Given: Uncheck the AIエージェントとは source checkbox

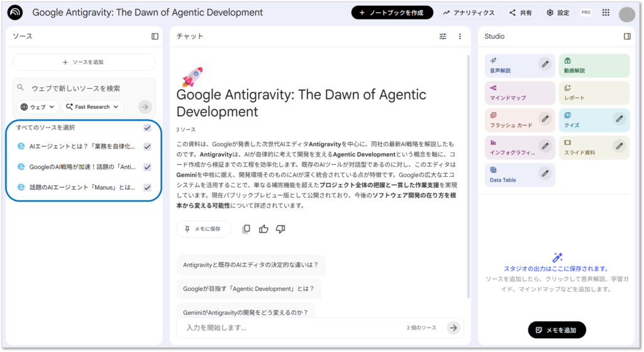Looking at the screenshot, I should [147, 146].
